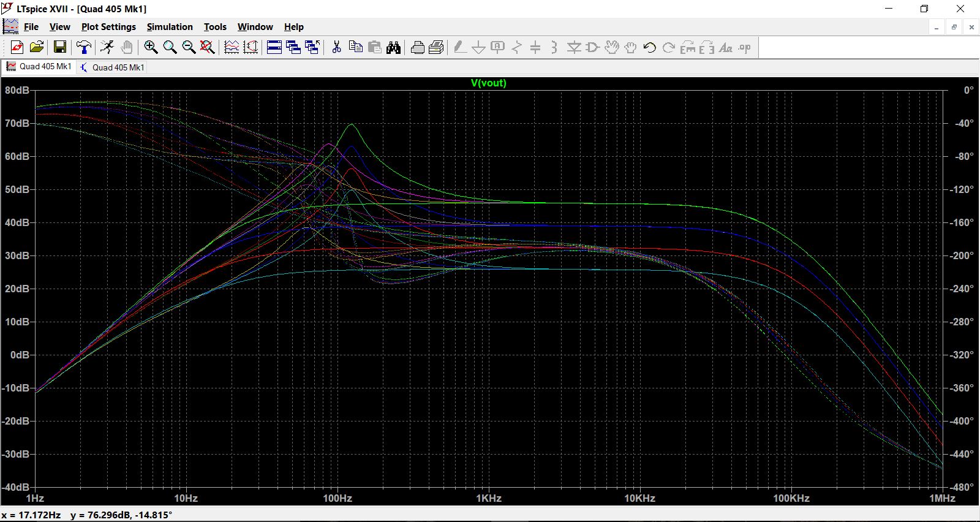
Task: Zoom out with the minus magnifier
Action: pyautogui.click(x=189, y=47)
